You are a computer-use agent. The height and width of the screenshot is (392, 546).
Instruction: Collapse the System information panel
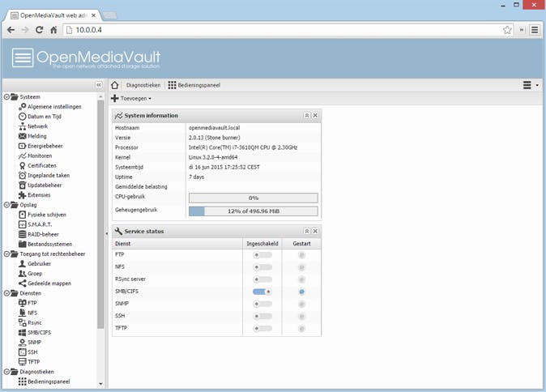307,115
